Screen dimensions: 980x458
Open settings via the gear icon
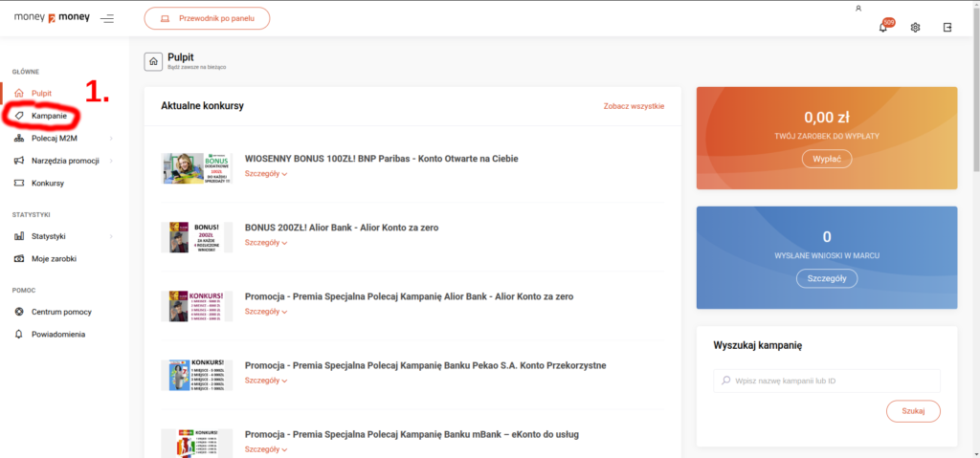point(915,28)
